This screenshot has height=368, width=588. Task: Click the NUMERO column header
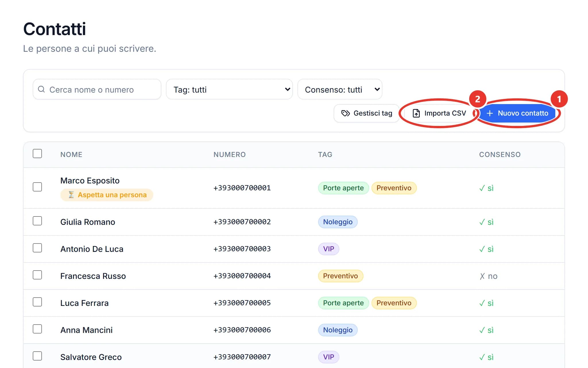(x=229, y=155)
